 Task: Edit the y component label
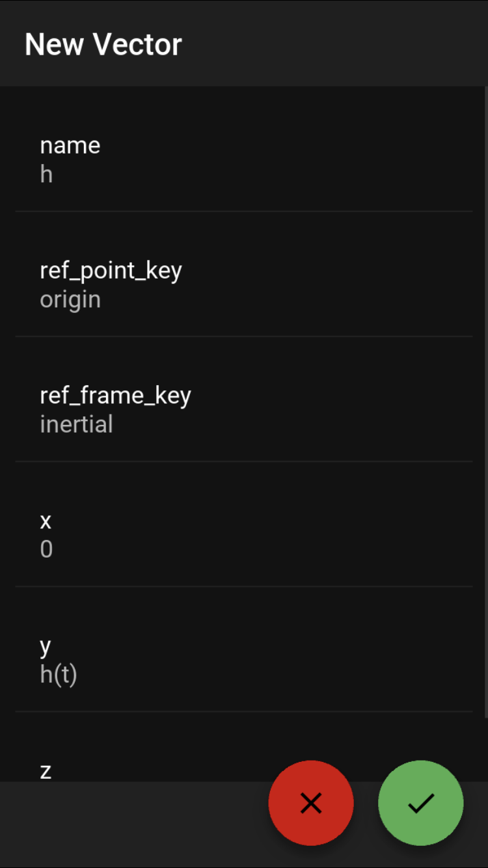(x=46, y=647)
